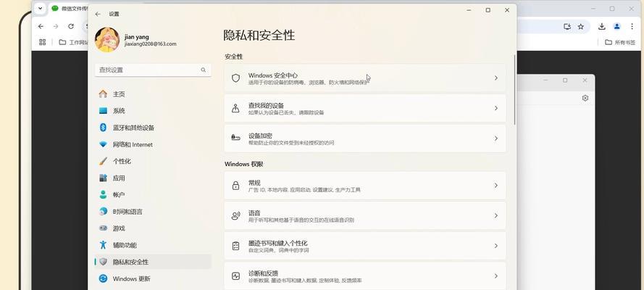
Task: Click the Wi-Fi icon beside 网络和 Internet
Action: pos(103,144)
